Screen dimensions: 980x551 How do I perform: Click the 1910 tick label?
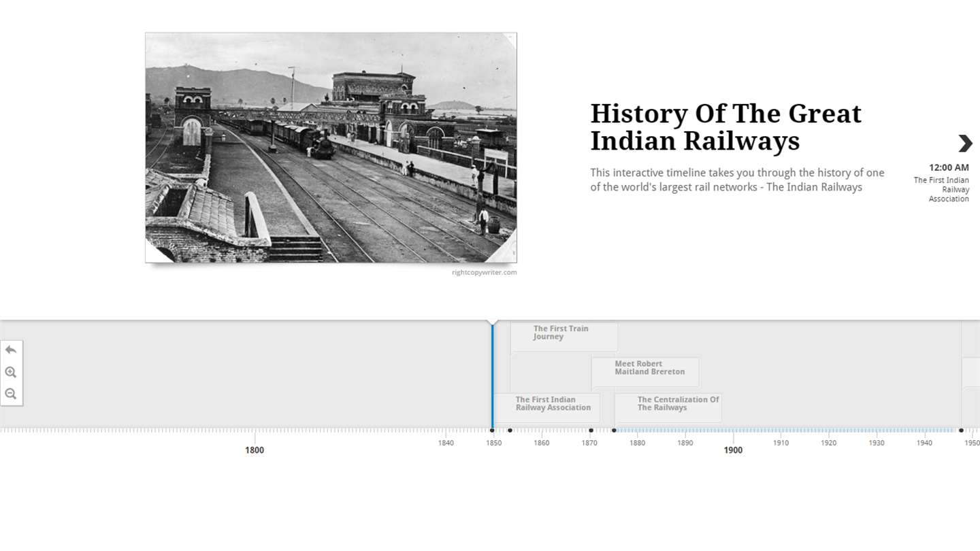click(781, 443)
